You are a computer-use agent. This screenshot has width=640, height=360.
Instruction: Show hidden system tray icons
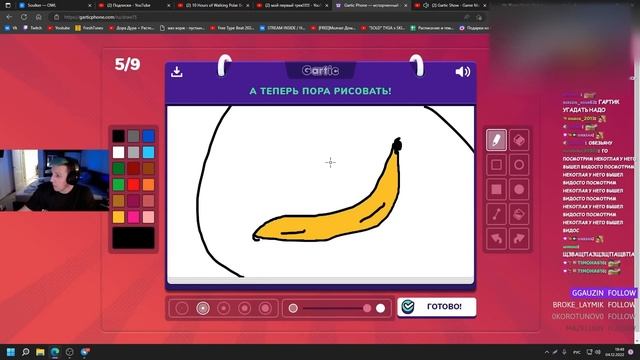click(547, 352)
